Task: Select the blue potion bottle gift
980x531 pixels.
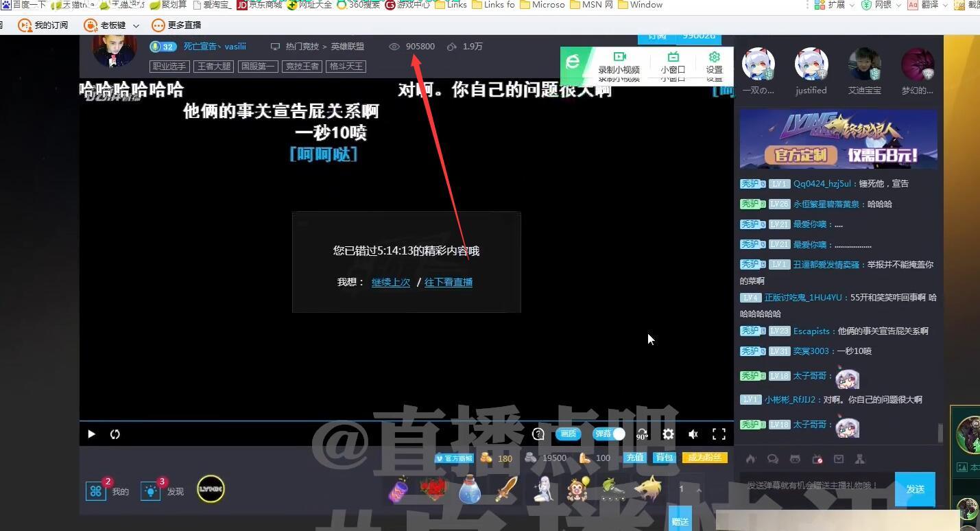Action: point(469,489)
